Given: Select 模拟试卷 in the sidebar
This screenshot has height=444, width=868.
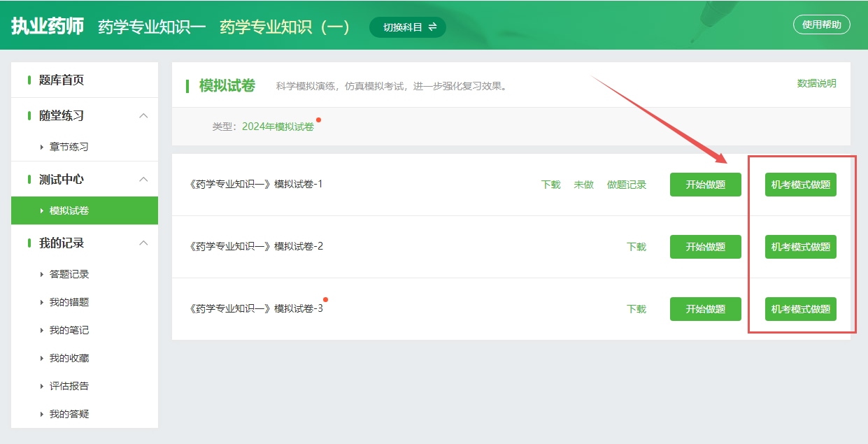Looking at the screenshot, I should (69, 210).
